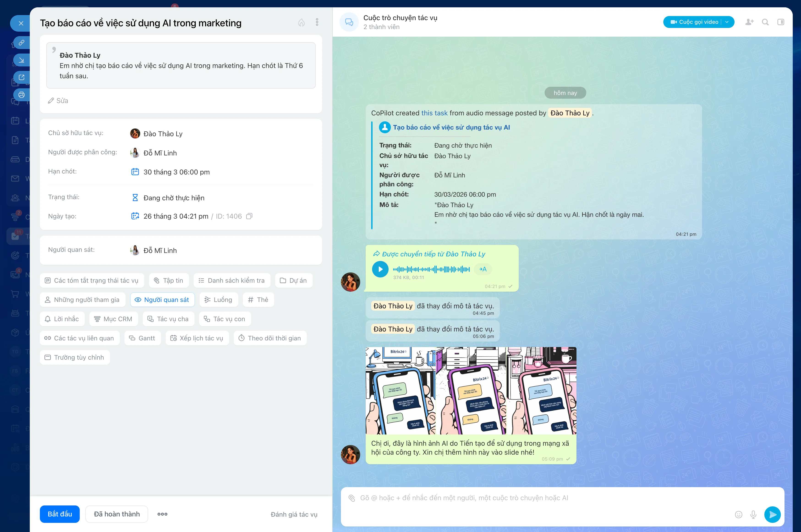Add Theo dõi thời gian chip

pos(270,339)
